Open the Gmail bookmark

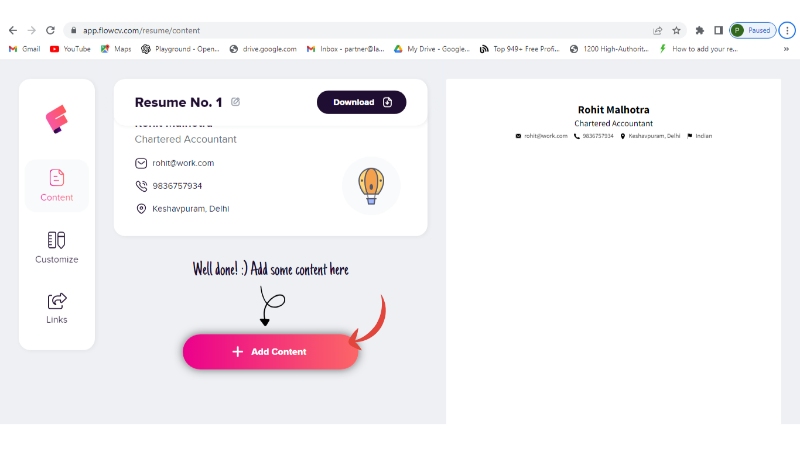(25, 48)
